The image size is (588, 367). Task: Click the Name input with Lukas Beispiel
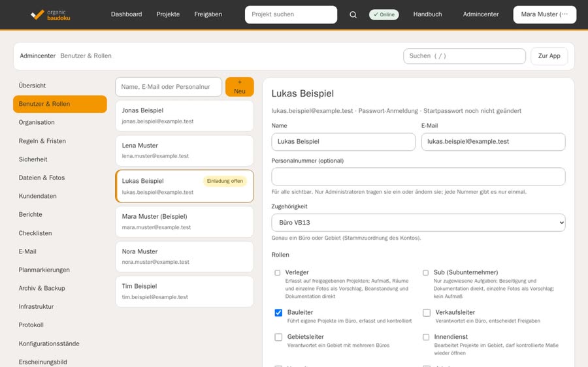tap(343, 142)
